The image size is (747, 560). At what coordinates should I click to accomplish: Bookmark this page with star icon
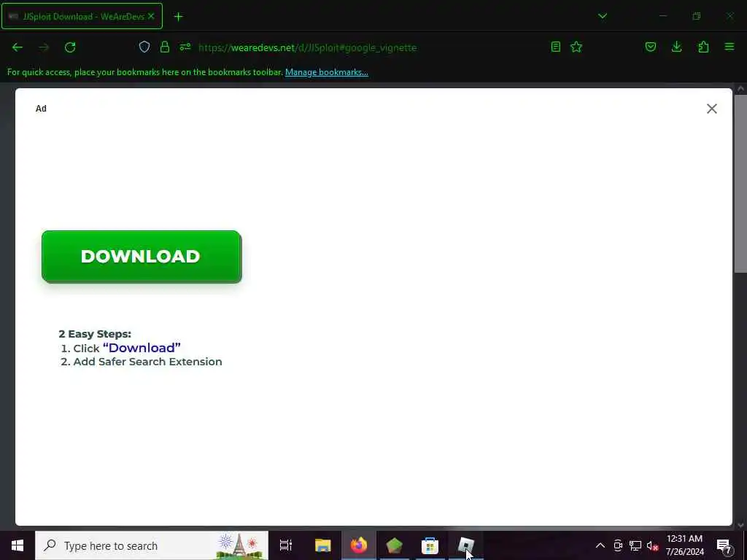click(576, 47)
